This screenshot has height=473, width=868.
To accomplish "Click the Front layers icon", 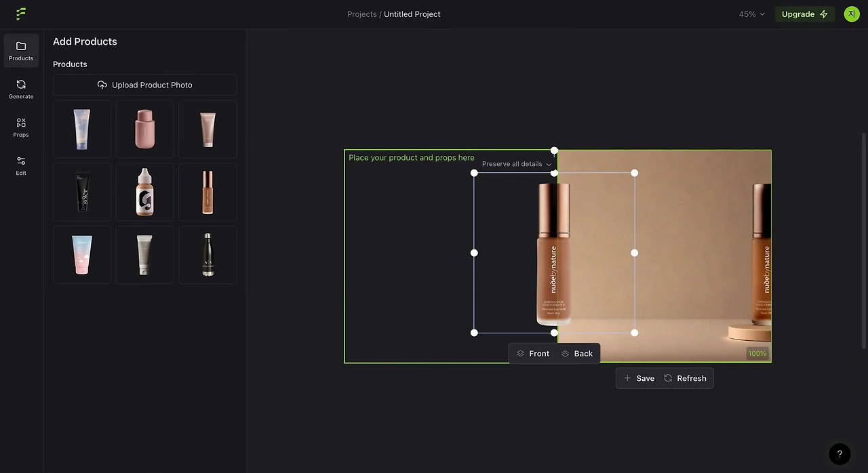I will [521, 354].
